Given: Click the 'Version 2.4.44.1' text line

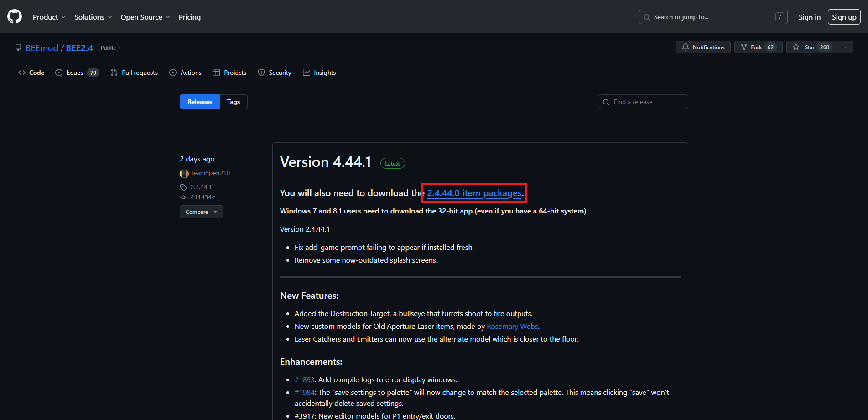Looking at the screenshot, I should pyautogui.click(x=305, y=229).
